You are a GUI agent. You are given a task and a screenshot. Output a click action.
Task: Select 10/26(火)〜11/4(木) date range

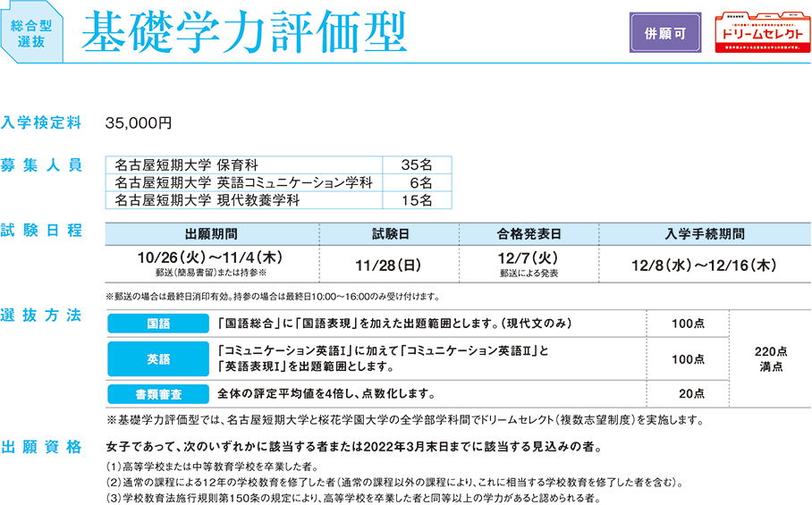pyautogui.click(x=210, y=257)
